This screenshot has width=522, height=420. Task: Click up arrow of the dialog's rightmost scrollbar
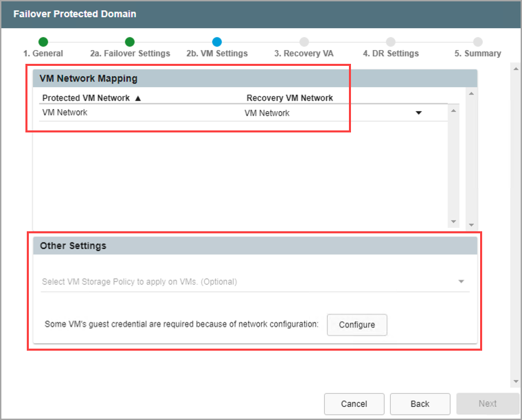pyautogui.click(x=515, y=68)
